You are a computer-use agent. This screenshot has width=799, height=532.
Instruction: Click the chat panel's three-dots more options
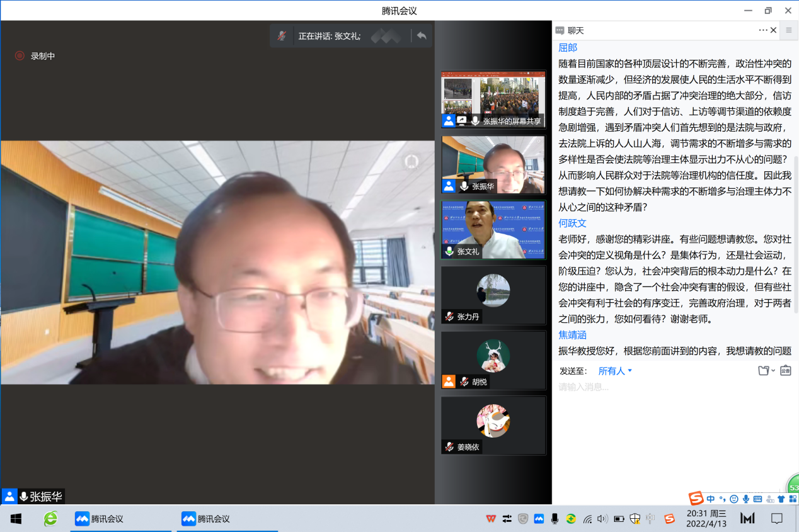[x=762, y=30]
